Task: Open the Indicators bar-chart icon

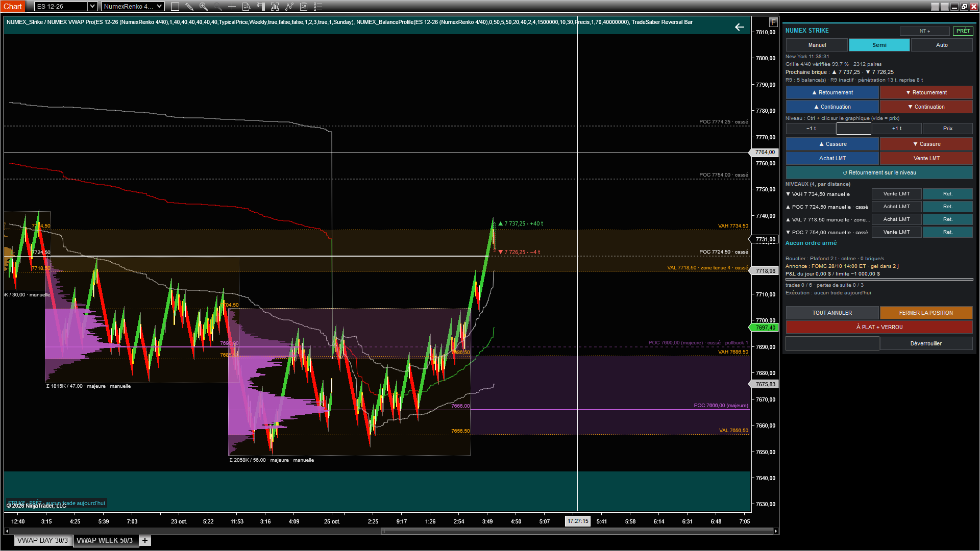Action: tap(275, 7)
